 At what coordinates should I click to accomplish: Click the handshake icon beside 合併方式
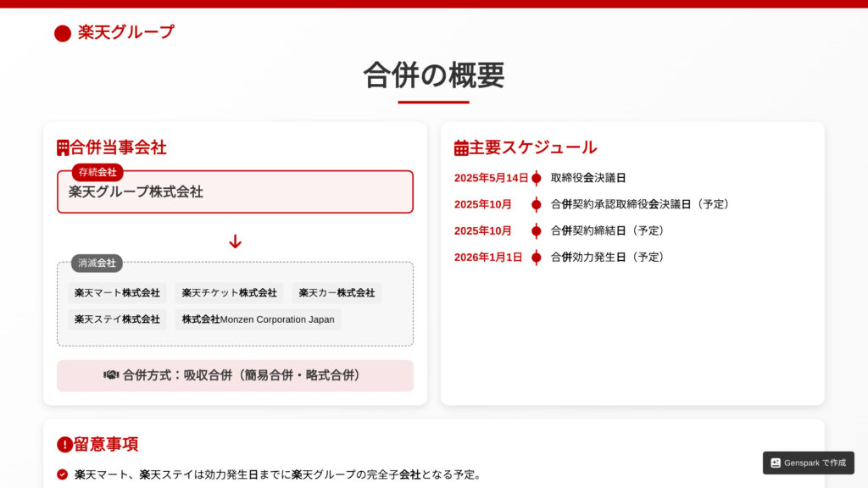111,375
